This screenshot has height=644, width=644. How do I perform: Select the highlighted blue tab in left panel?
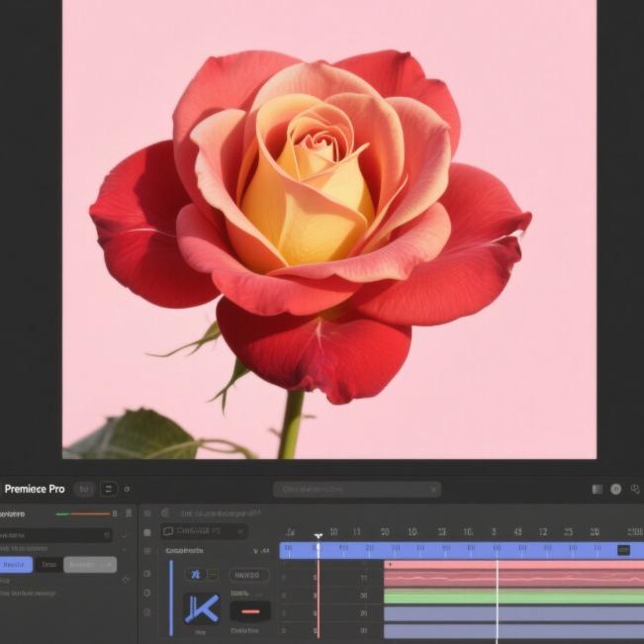click(x=16, y=564)
